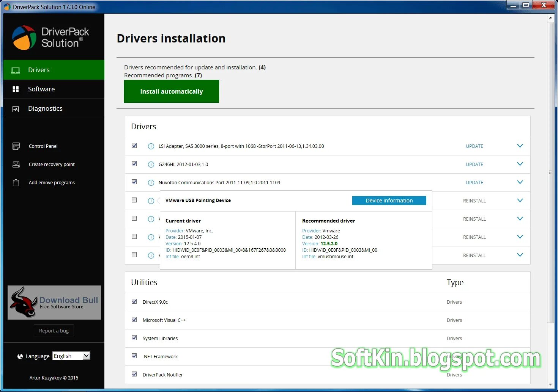Uncheck the G246HL driver checkbox

(134, 164)
